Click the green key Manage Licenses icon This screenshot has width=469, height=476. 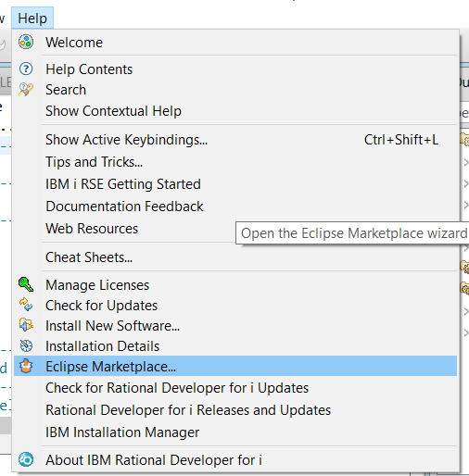(26, 284)
